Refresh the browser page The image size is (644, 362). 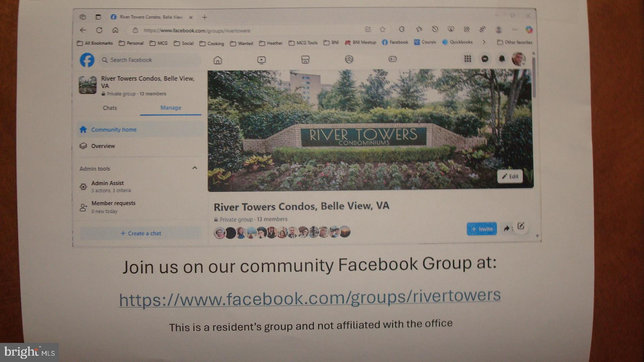click(x=99, y=30)
